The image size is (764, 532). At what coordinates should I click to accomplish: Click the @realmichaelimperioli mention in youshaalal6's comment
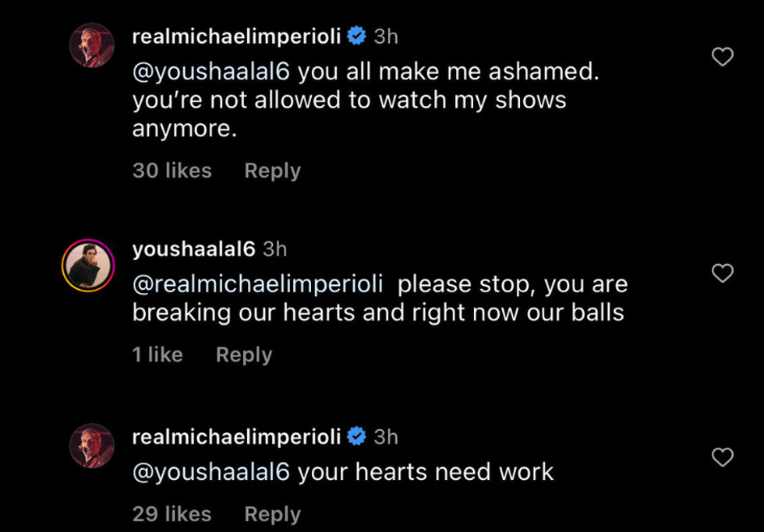[x=258, y=284]
